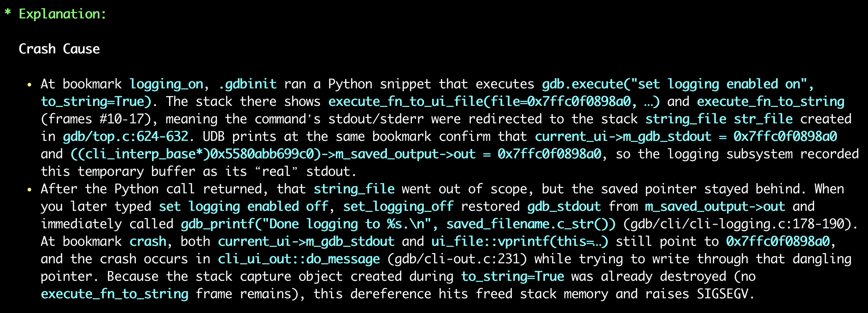The width and height of the screenshot is (868, 313).
Task: Click the crash bookmark name
Action: click(147, 242)
